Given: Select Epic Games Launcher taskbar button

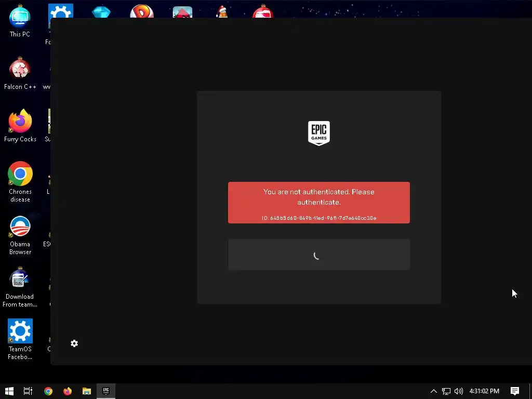Looking at the screenshot, I should click(x=106, y=391).
